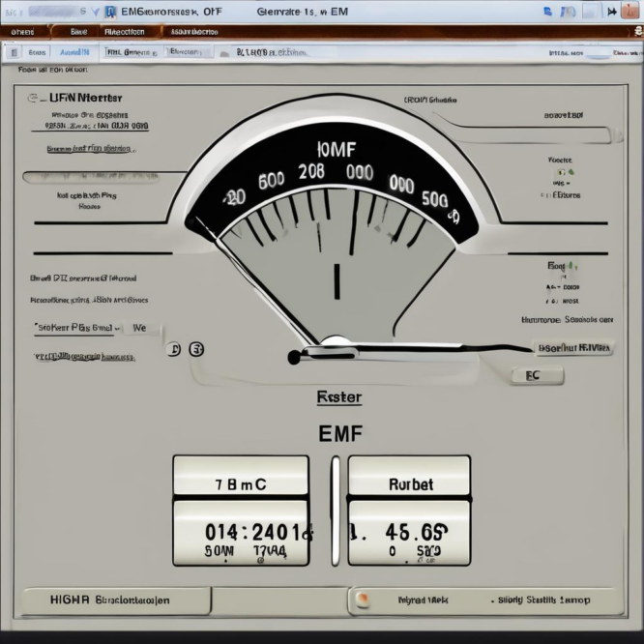Open the far-right toolbar dropdown arrow
644x644 pixels.
tap(613, 12)
